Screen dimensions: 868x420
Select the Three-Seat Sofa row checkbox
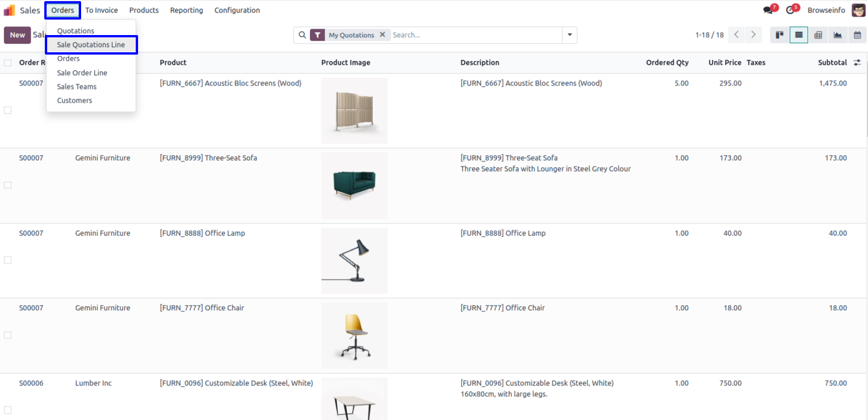[7, 185]
